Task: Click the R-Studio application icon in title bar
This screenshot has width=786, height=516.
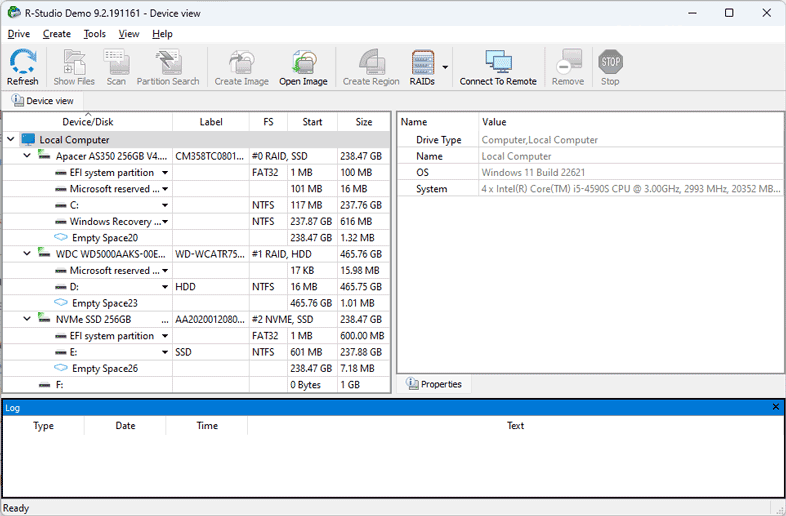Action: (x=14, y=13)
